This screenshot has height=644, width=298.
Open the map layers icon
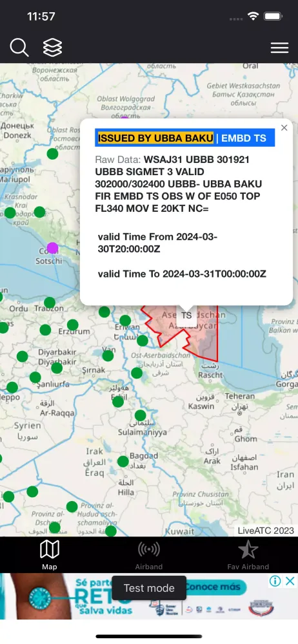tap(53, 48)
